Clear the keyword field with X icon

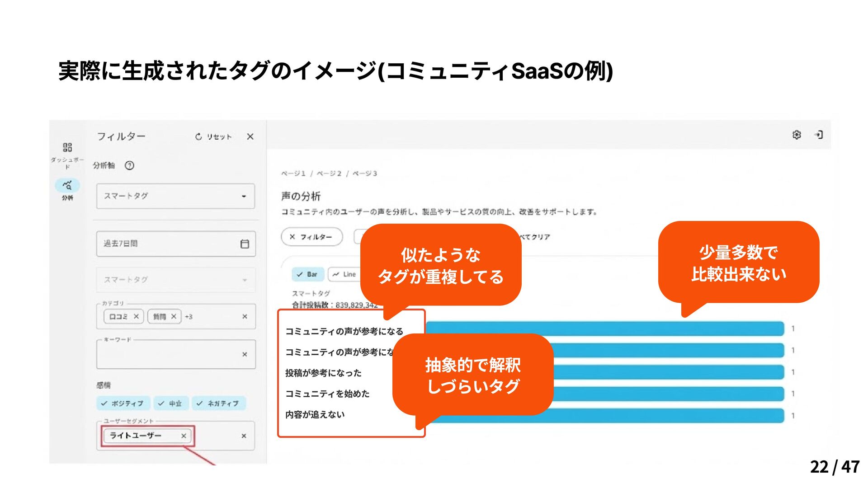[245, 355]
